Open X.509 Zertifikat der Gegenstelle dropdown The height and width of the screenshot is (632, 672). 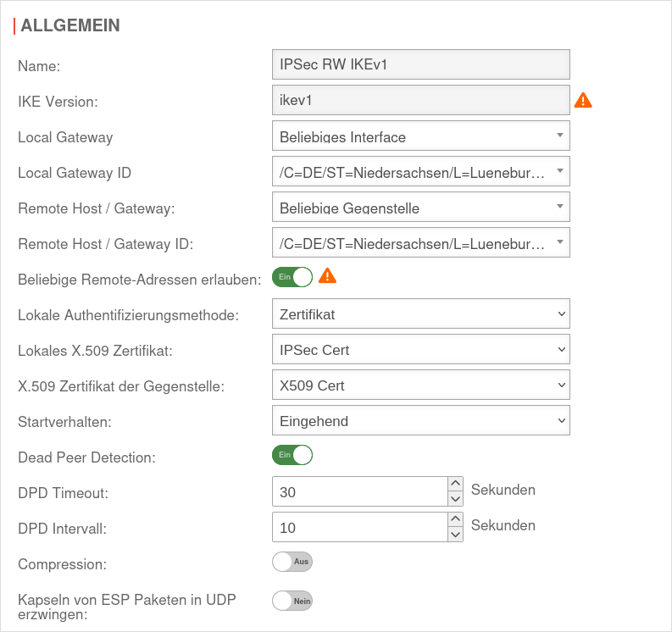point(420,385)
